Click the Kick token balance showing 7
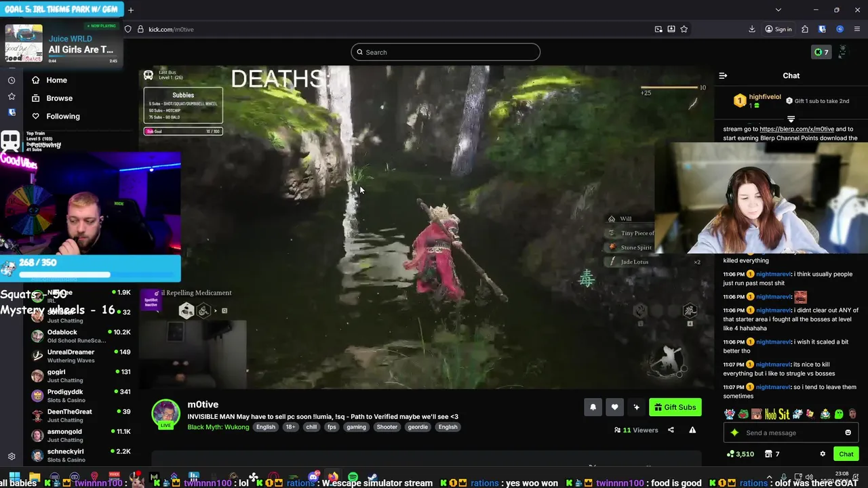The width and height of the screenshot is (868, 488). (821, 52)
